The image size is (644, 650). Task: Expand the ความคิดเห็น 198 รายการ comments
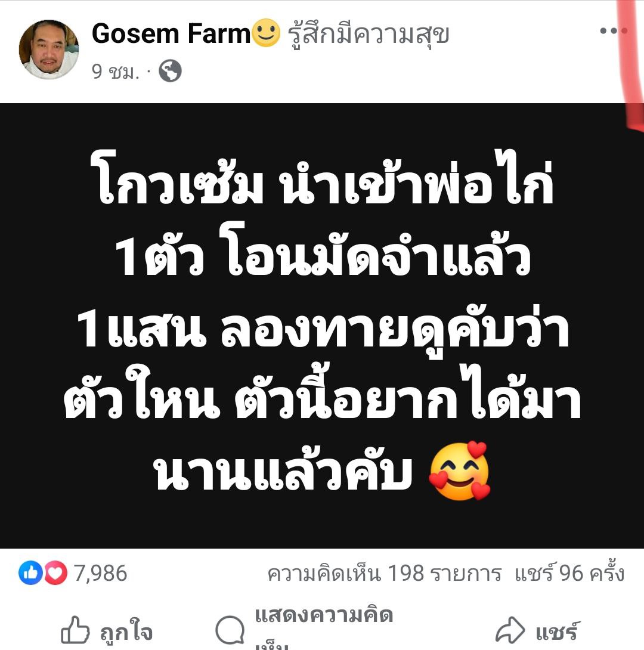click(384, 574)
